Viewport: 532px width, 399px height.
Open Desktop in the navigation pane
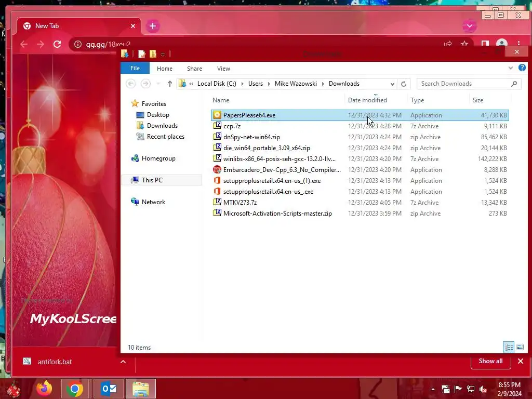(x=158, y=115)
